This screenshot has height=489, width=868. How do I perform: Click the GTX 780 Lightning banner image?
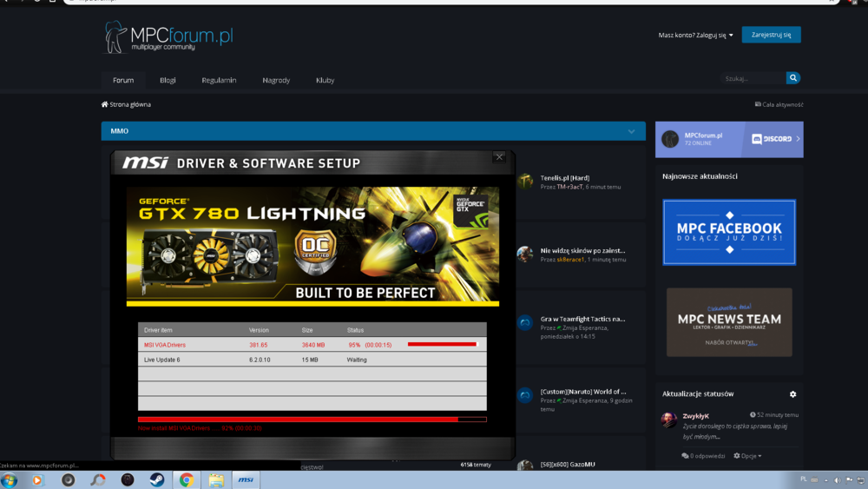pyautogui.click(x=312, y=247)
